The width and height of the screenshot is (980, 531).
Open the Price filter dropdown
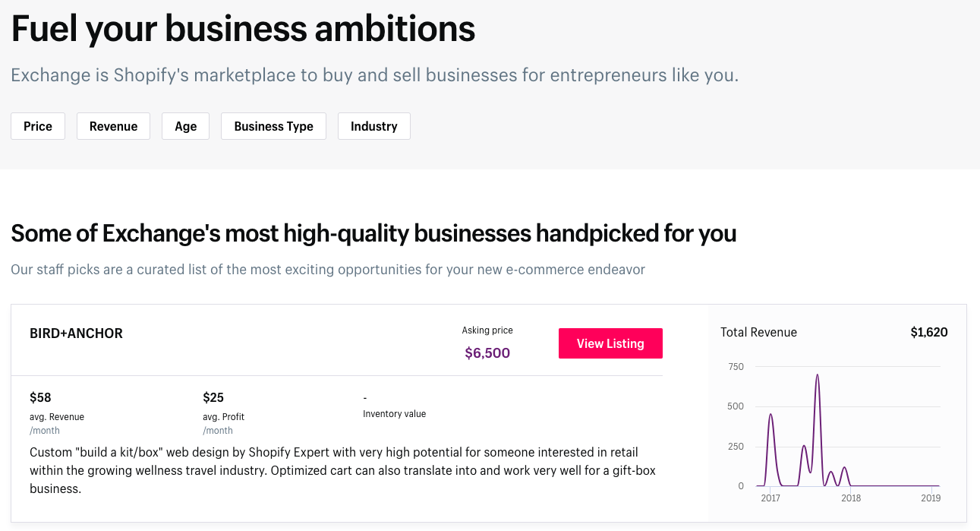(38, 126)
